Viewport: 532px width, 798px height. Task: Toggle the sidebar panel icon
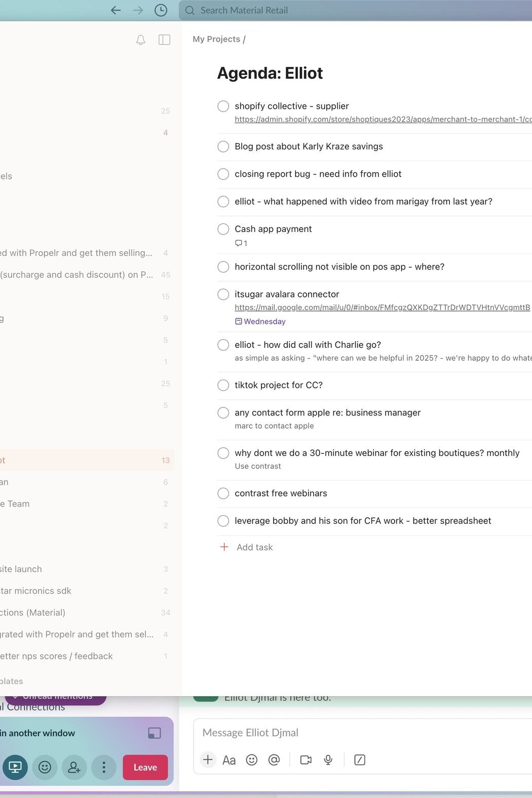(164, 40)
